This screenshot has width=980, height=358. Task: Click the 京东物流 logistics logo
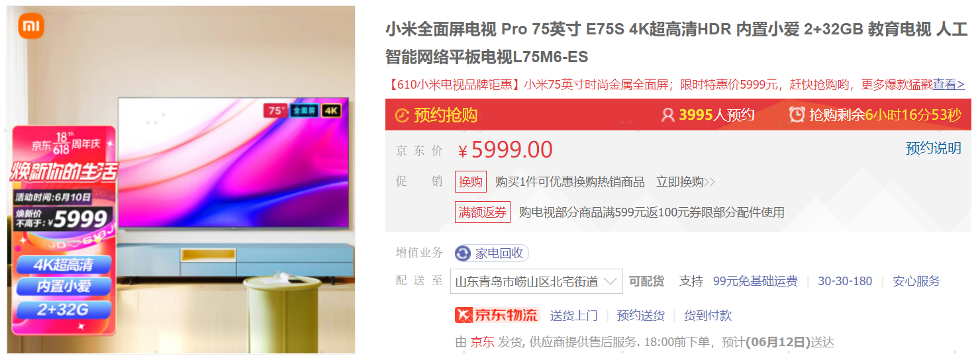tap(497, 315)
